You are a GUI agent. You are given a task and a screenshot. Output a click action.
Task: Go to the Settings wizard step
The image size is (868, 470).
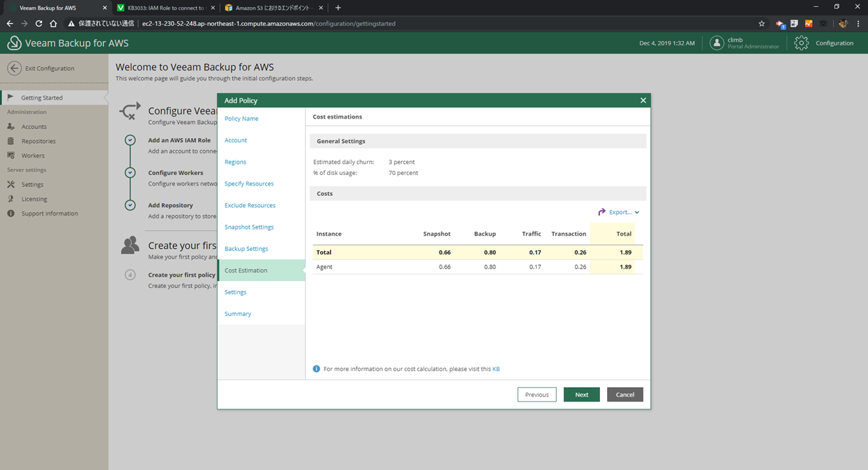(x=235, y=292)
